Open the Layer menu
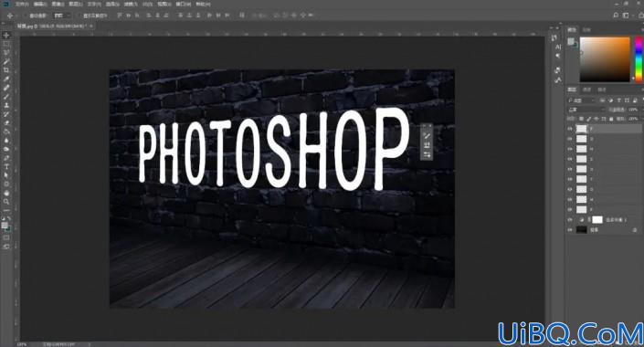 coord(75,4)
